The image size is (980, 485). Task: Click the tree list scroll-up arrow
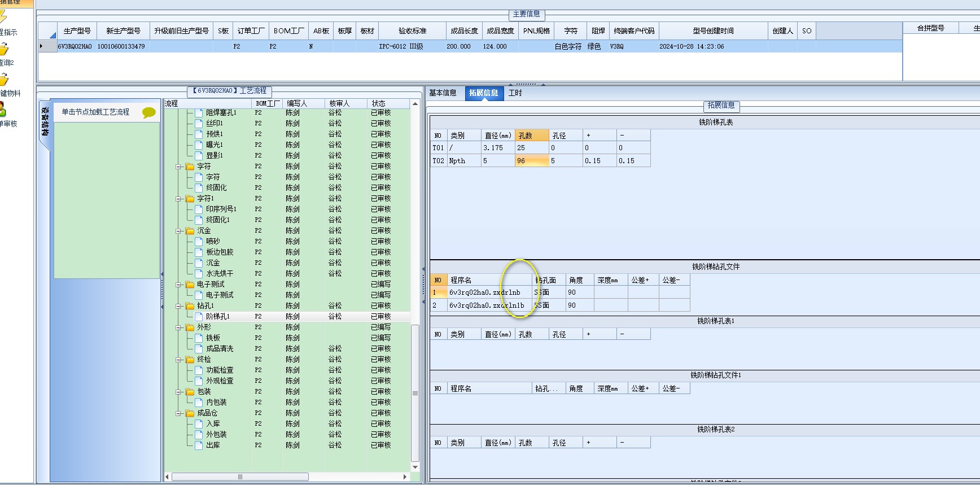click(415, 104)
